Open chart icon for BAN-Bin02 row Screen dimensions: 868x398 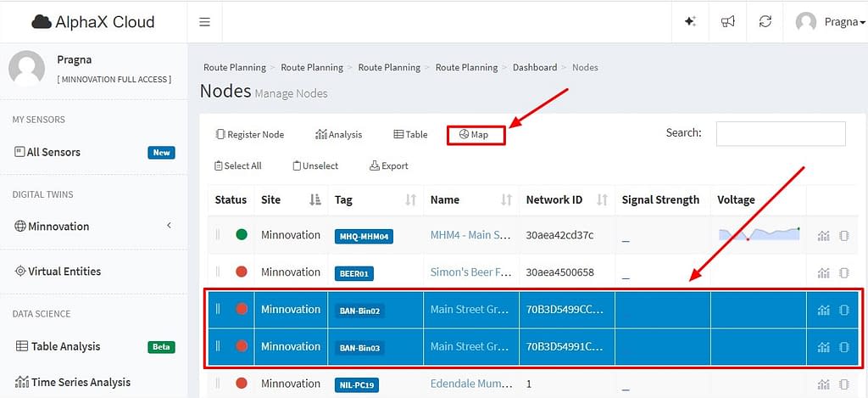click(824, 310)
